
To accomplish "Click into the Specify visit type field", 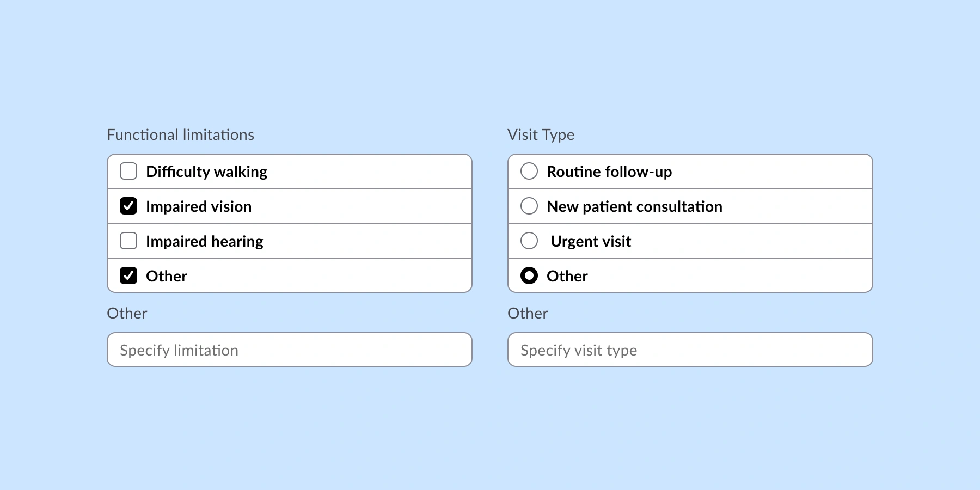I will tap(690, 350).
